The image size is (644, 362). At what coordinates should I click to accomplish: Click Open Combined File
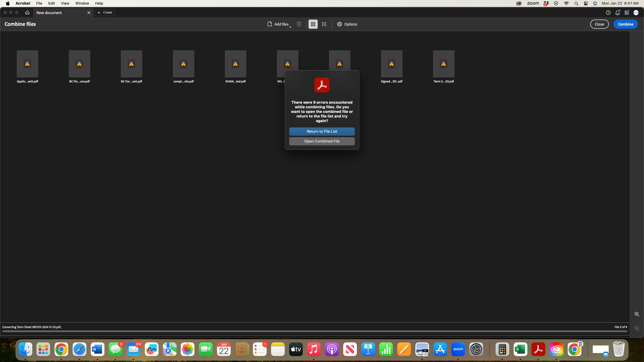322,141
